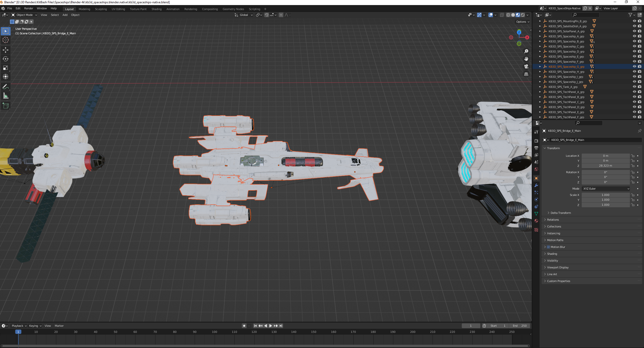This screenshot has height=348, width=644.
Task: Open the Texture properties checker tab
Action: point(536,230)
